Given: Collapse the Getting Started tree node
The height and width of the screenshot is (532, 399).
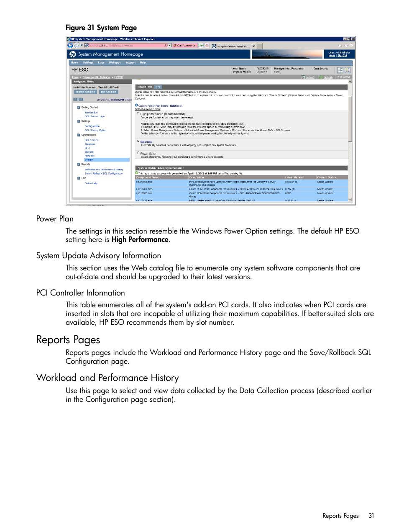Looking at the screenshot, I should [78, 107].
